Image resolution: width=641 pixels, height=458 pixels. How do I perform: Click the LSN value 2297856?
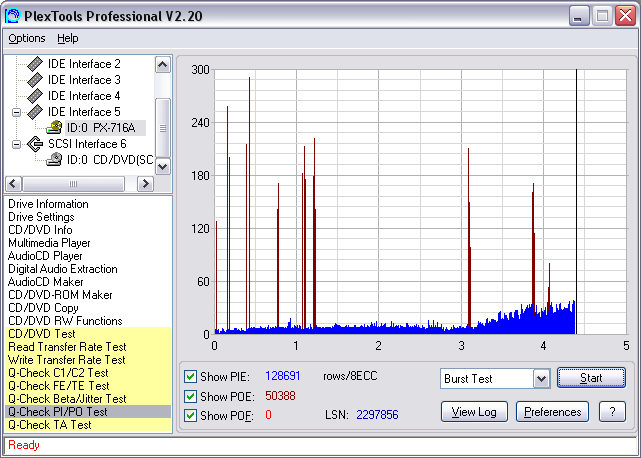[377, 415]
